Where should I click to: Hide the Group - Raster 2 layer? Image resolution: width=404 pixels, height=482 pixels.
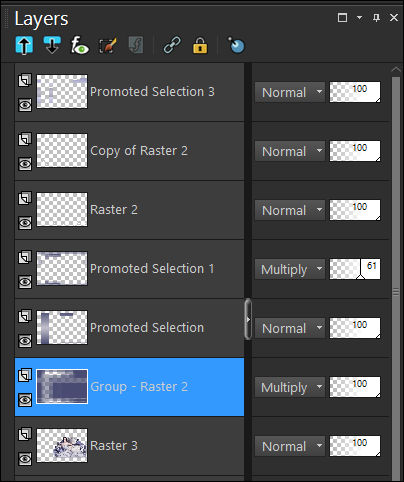pos(25,400)
